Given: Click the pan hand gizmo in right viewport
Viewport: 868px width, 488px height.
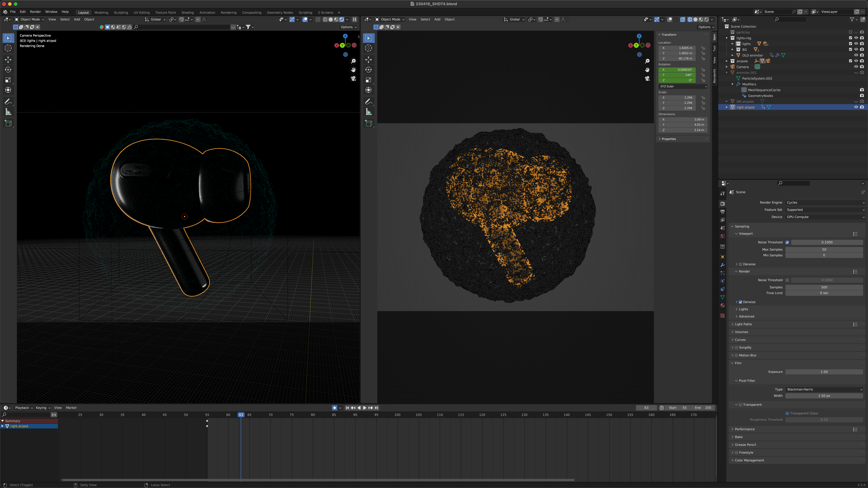Looking at the screenshot, I should click(x=647, y=70).
